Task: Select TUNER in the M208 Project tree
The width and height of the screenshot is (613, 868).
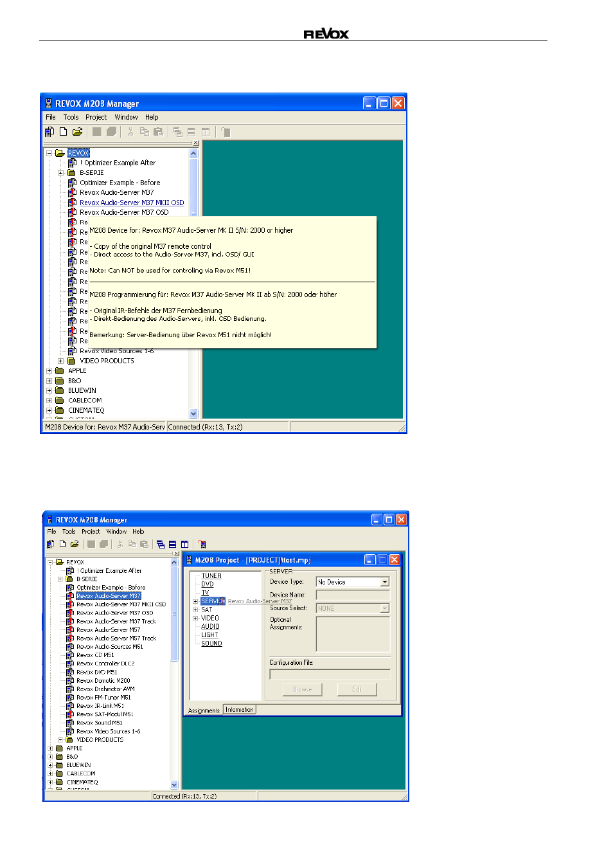Action: 211,576
